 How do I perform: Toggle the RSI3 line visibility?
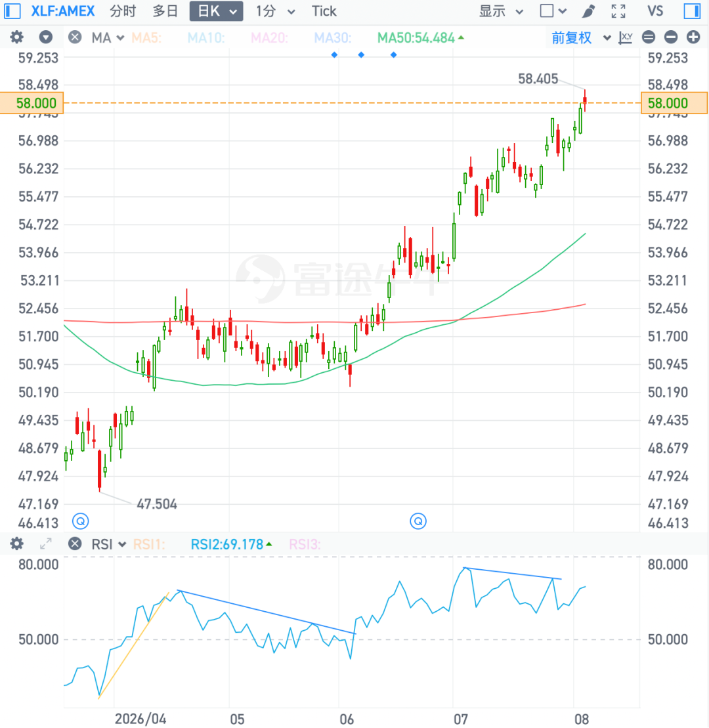(305, 544)
